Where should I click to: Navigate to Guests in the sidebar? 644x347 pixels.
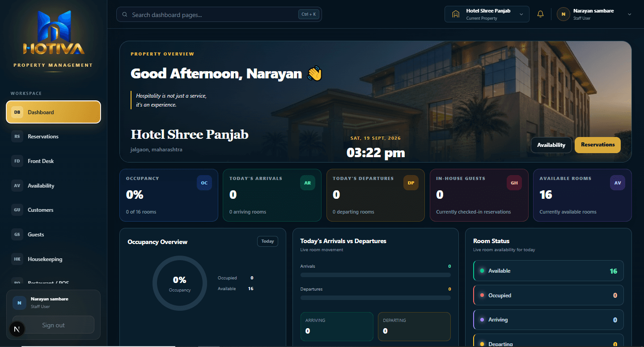click(x=53, y=235)
